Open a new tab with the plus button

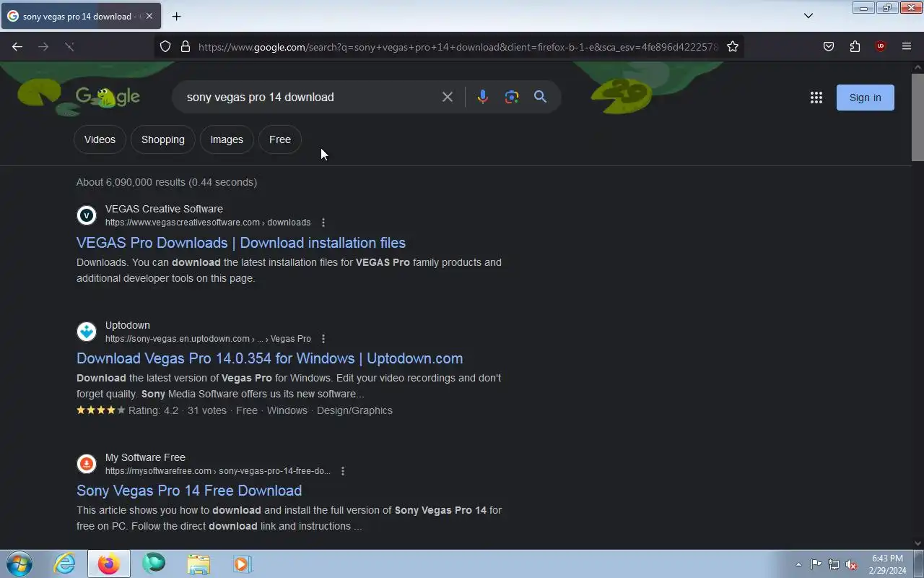tap(177, 16)
